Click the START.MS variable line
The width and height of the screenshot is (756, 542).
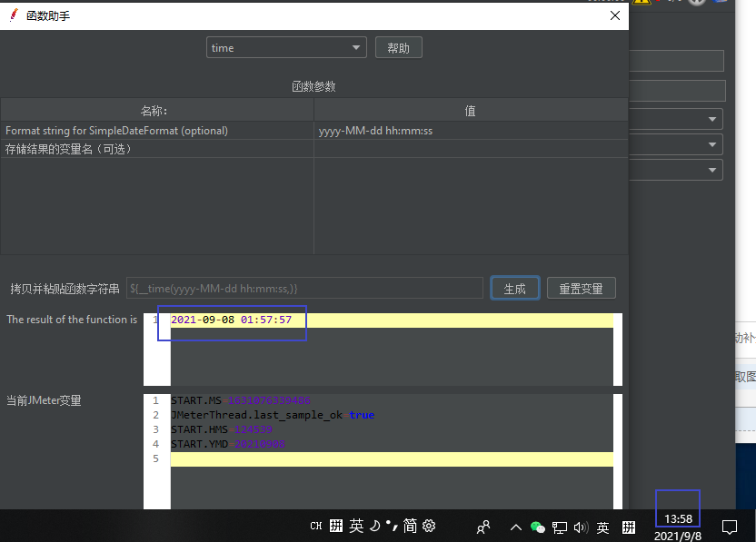(x=241, y=400)
